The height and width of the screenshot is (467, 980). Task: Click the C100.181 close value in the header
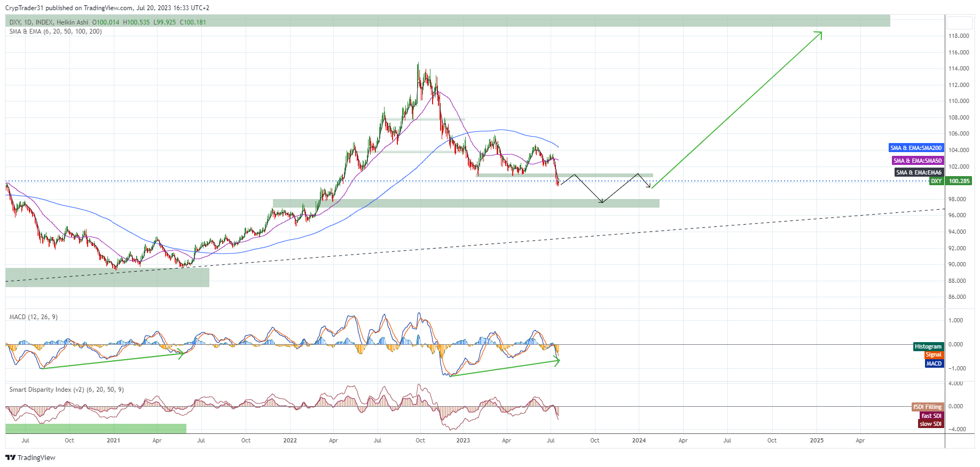pyautogui.click(x=193, y=22)
